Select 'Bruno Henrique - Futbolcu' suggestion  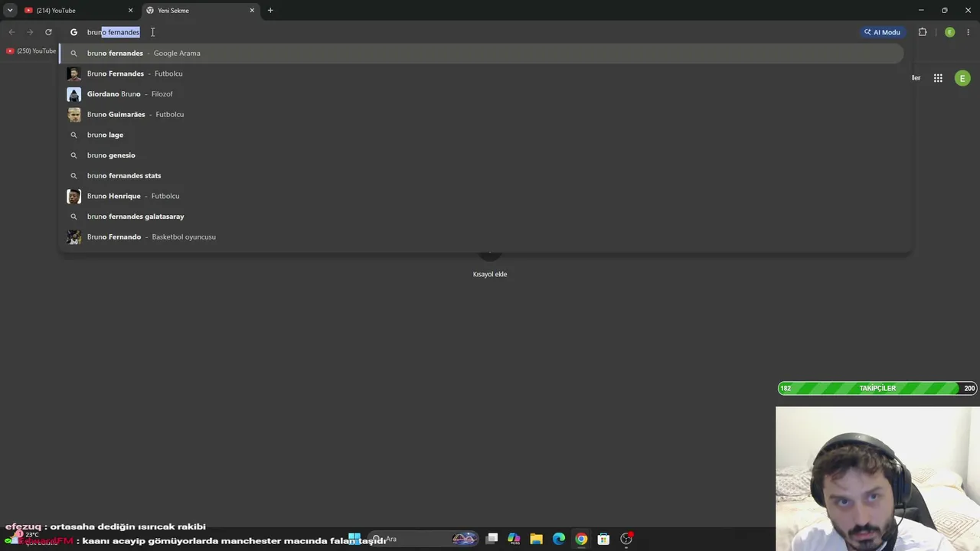pos(482,196)
